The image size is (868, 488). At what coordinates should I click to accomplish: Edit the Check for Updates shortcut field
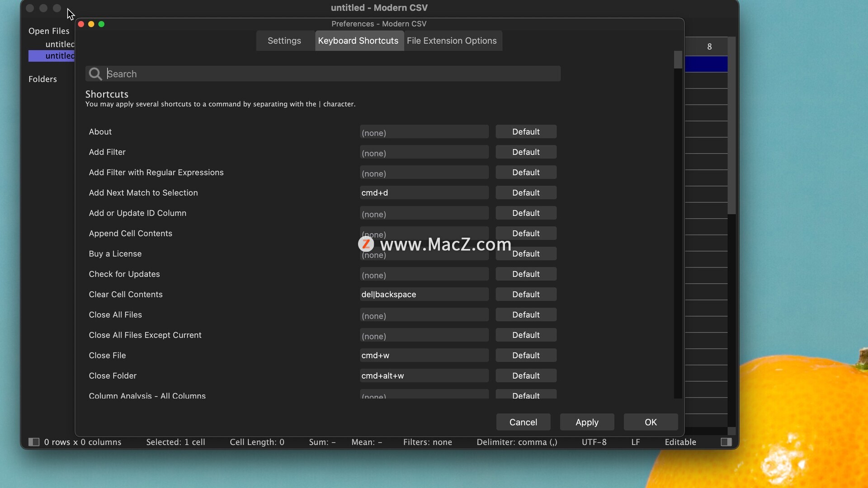point(424,274)
